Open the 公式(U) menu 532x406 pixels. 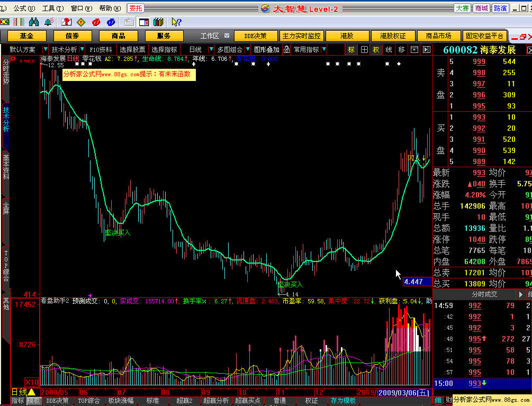[x=24, y=8]
